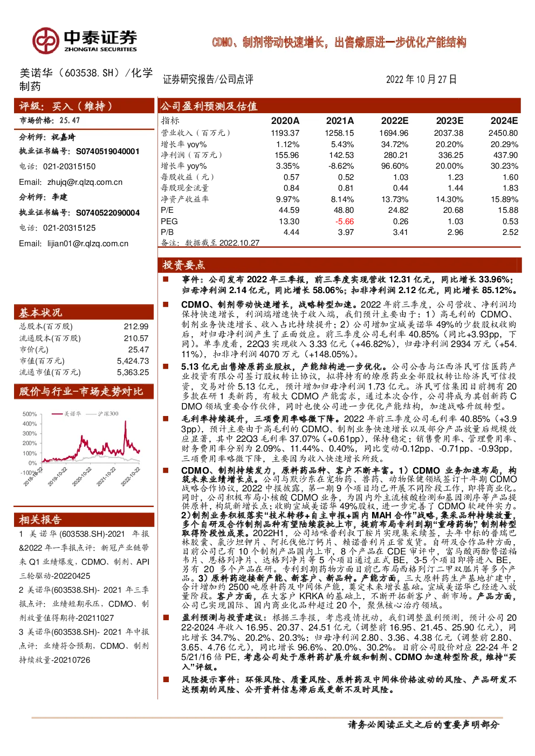Image resolution: width=535 pixels, height=756 pixels.
Task: Click the 总股本 value 212.99
Action: pyautogui.click(x=136, y=327)
